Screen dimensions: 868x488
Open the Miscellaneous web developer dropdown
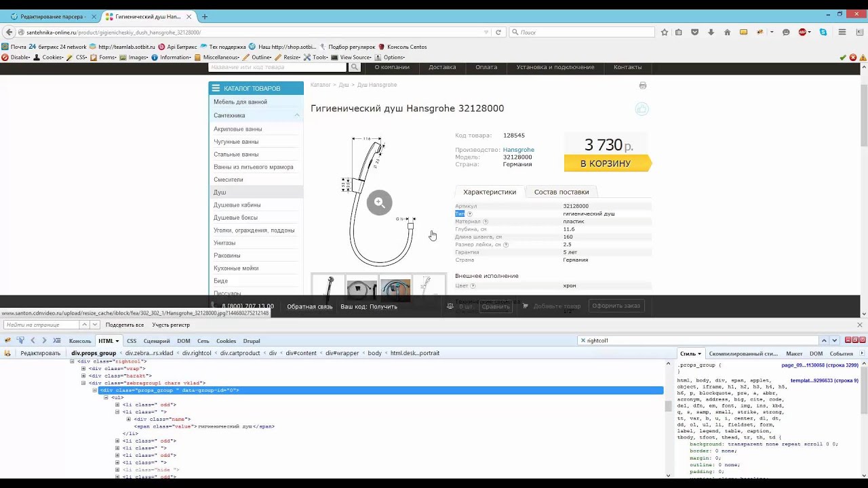pos(218,58)
